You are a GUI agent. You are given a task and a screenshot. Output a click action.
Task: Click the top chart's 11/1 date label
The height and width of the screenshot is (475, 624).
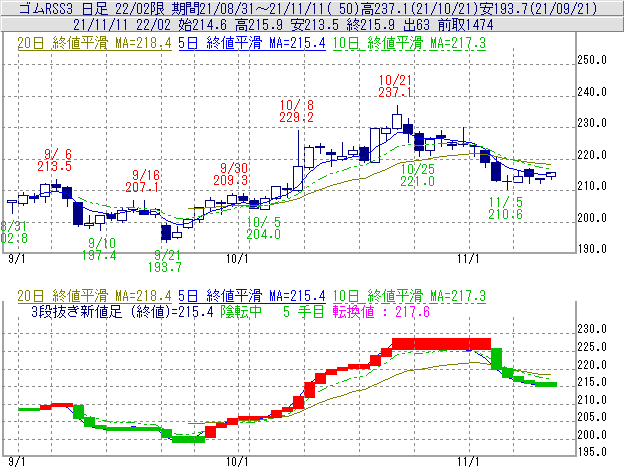pyautogui.click(x=468, y=259)
